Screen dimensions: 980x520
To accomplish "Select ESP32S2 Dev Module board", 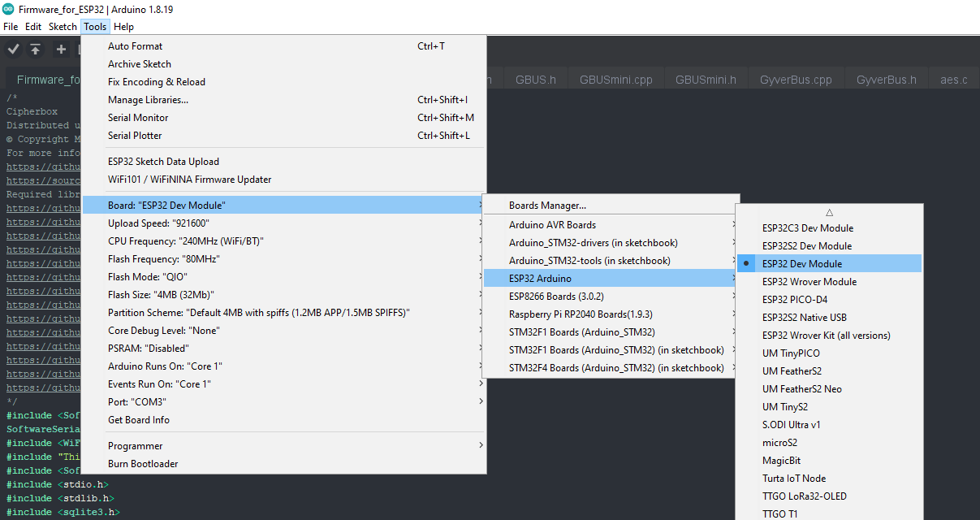I will point(829,246).
